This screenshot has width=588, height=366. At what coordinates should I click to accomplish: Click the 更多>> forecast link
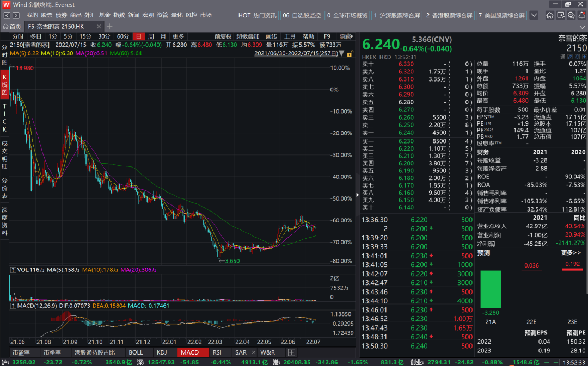pos(570,253)
